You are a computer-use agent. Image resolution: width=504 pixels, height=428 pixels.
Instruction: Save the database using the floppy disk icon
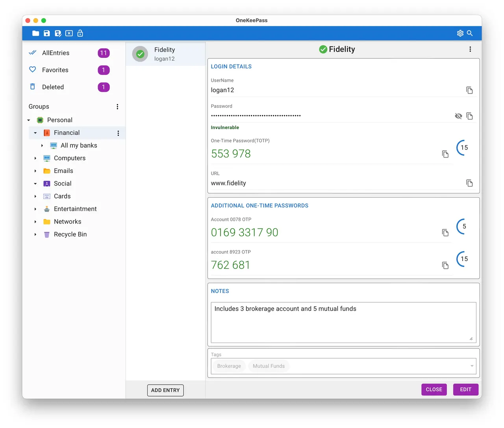point(47,33)
